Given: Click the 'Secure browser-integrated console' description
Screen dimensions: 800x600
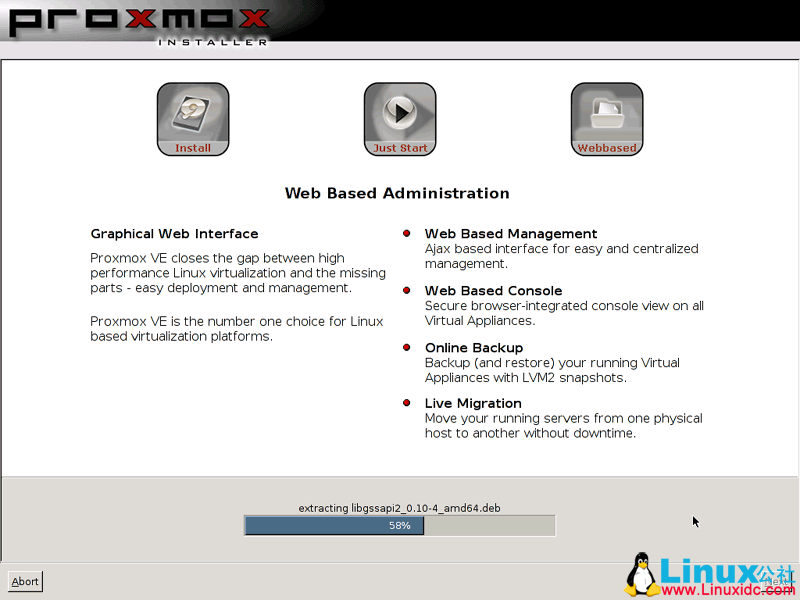Looking at the screenshot, I should point(564,313).
